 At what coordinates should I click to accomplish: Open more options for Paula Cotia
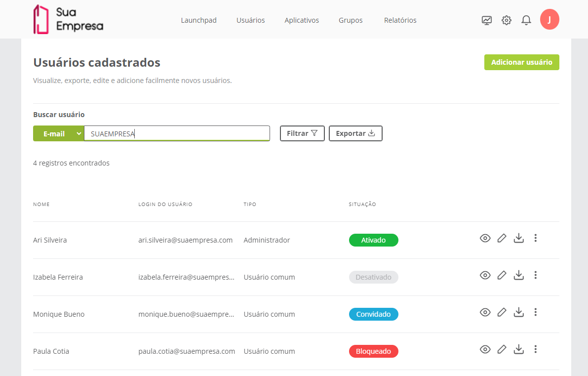tap(536, 349)
